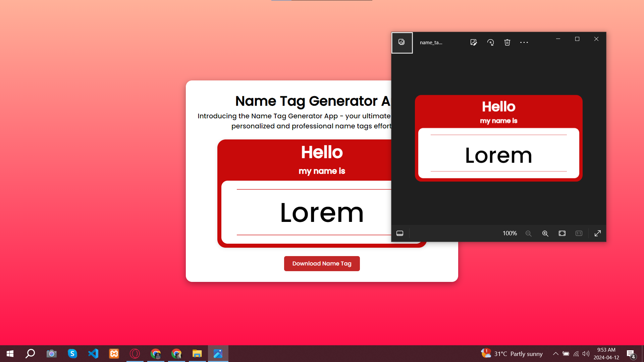Click the taskbar search icon
The width and height of the screenshot is (644, 362).
tap(30, 354)
